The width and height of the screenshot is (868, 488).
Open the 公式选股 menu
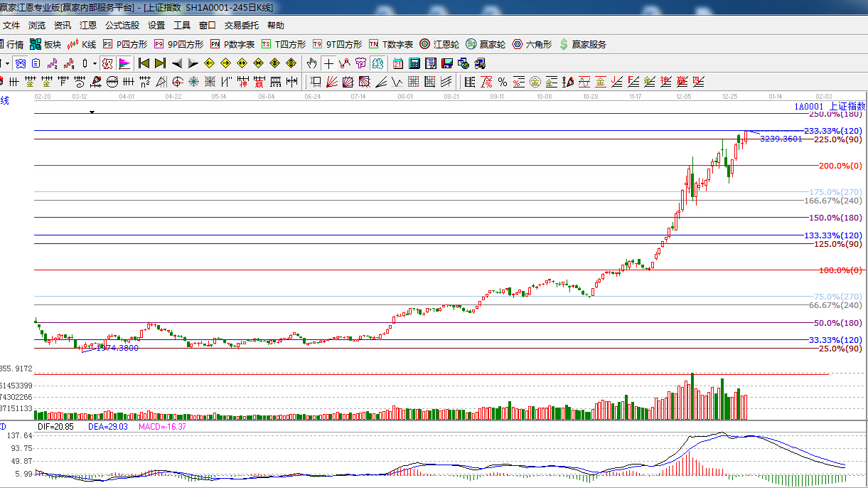(x=122, y=26)
